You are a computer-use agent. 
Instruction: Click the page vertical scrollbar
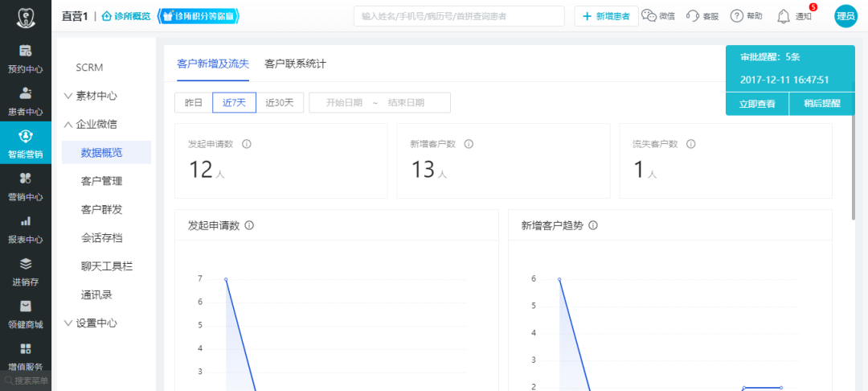pyautogui.click(x=853, y=150)
